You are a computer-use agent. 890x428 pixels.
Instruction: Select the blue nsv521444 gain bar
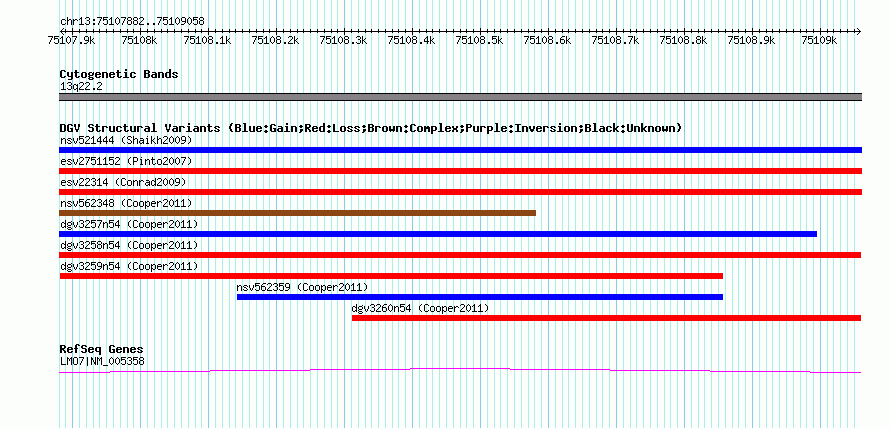point(460,150)
